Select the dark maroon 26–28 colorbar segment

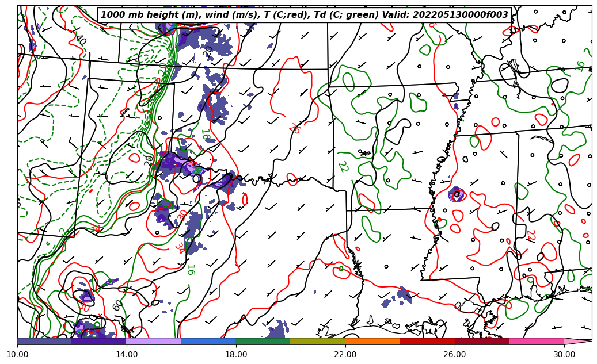(x=482, y=341)
